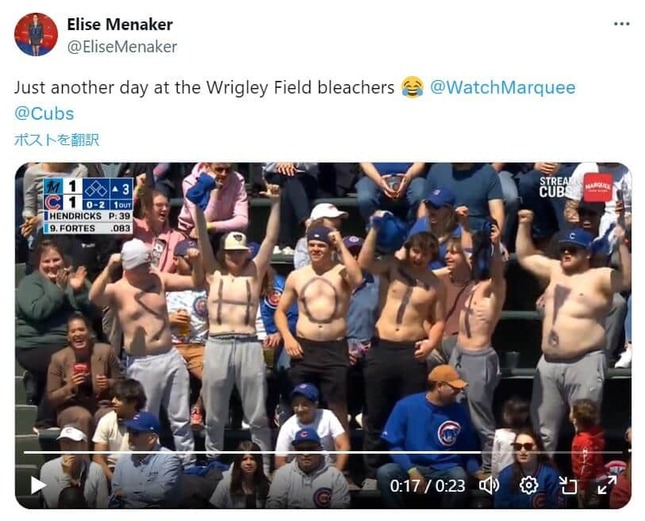
Task: Click the end of the played progress segment
Action: pyautogui.click(x=480, y=453)
